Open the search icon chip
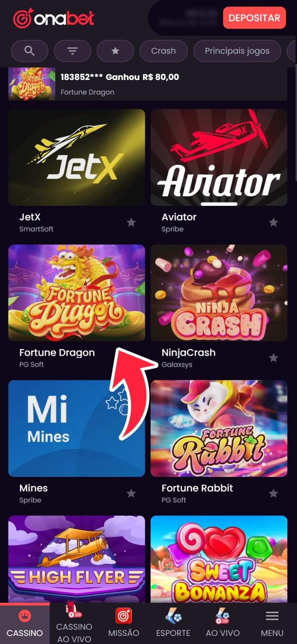This screenshot has height=644, width=297. click(30, 51)
